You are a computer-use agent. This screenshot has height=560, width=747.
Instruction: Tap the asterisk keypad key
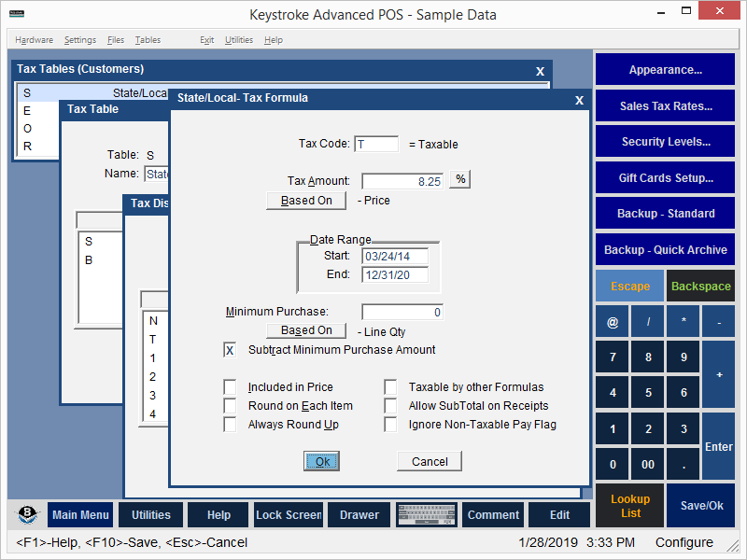(x=684, y=322)
